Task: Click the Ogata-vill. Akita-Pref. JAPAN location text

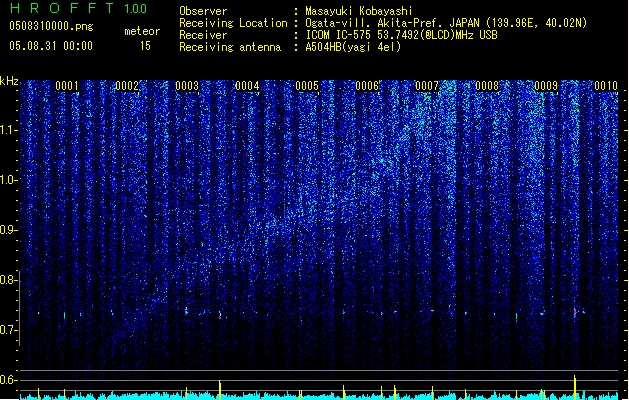Action: point(446,23)
